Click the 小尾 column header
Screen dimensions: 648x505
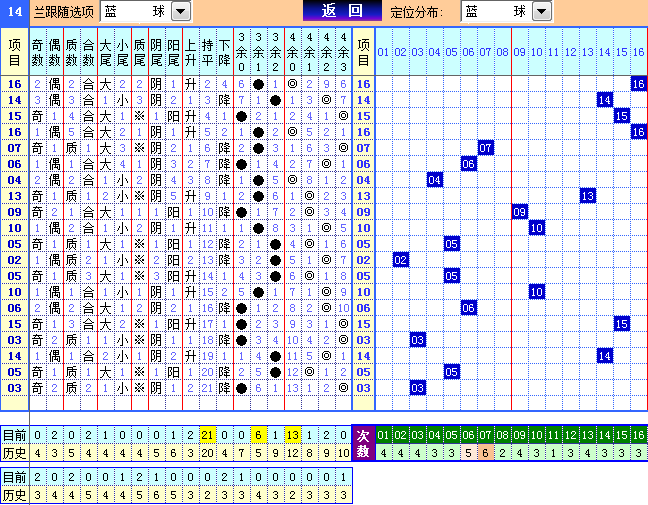122,52
